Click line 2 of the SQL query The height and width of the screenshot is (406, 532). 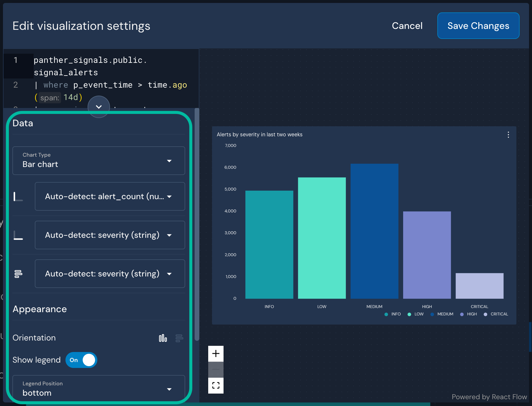pos(103,85)
